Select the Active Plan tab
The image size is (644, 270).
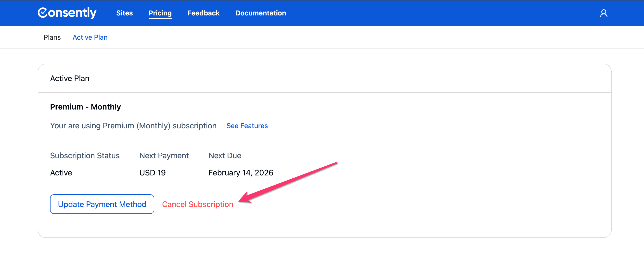pyautogui.click(x=90, y=37)
